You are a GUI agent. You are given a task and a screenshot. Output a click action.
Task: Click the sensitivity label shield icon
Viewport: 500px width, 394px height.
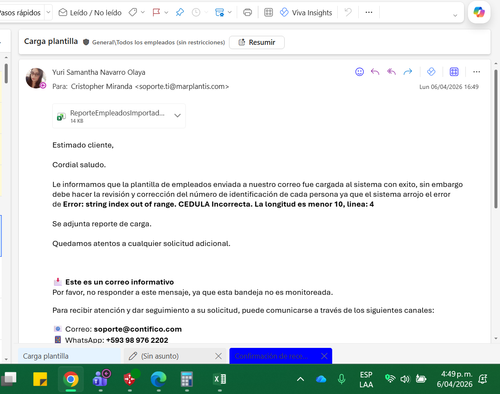86,42
